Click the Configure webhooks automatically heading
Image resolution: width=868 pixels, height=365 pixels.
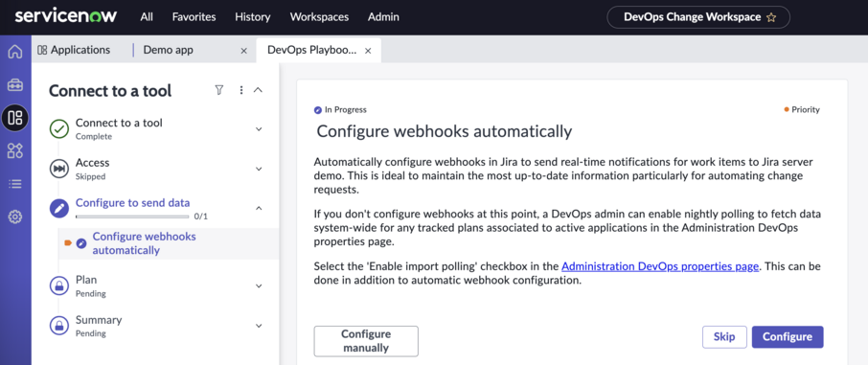[x=444, y=132]
